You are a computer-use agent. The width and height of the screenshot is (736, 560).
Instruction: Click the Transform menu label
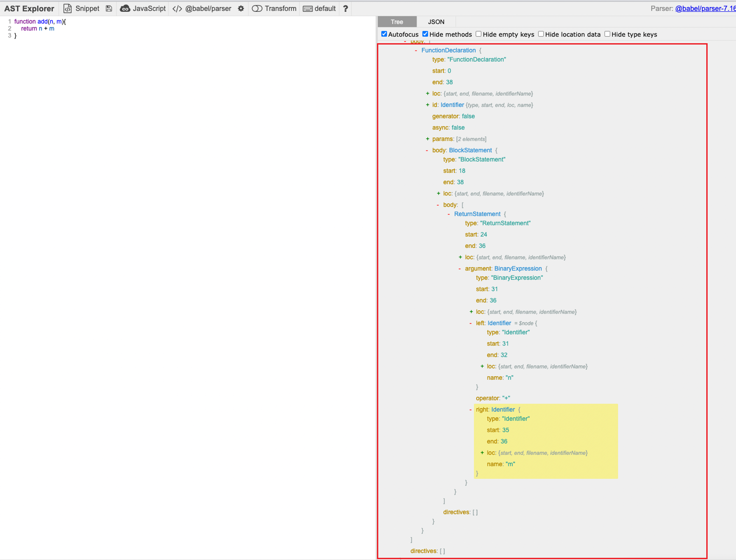(280, 8)
